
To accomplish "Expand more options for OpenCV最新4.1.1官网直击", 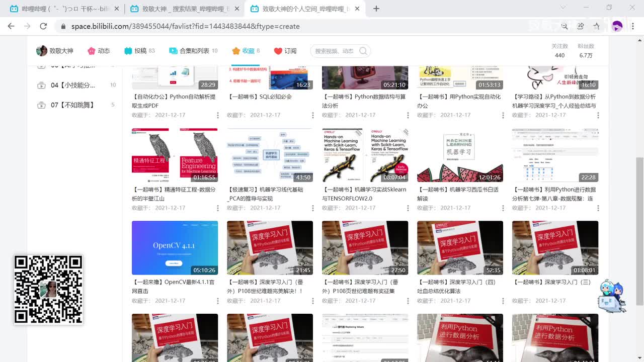I will pyautogui.click(x=218, y=301).
